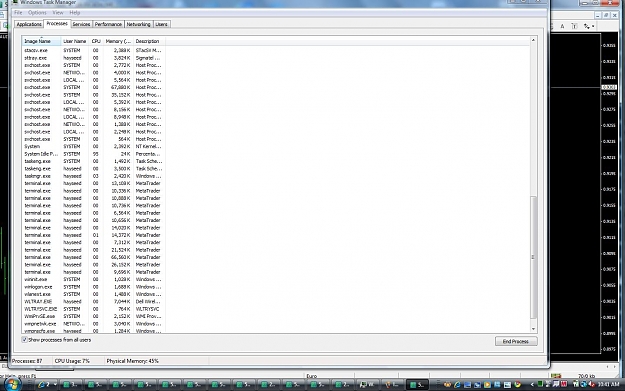This screenshot has width=625, height=391.
Task: Open the Help menu
Action: [75, 13]
